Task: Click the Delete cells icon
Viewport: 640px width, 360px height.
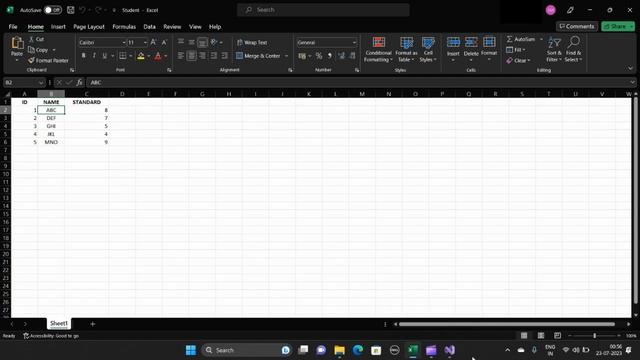Action: (471, 42)
